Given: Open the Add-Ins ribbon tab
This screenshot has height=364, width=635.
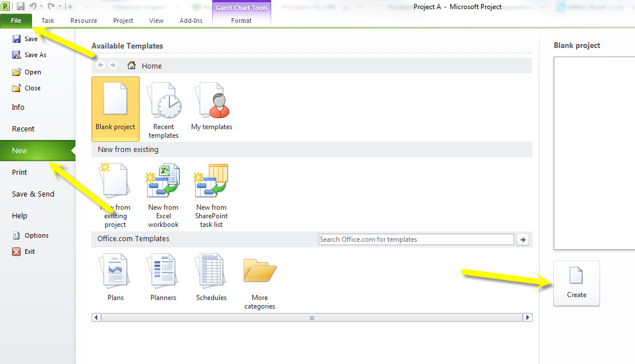Looking at the screenshot, I should pos(190,21).
